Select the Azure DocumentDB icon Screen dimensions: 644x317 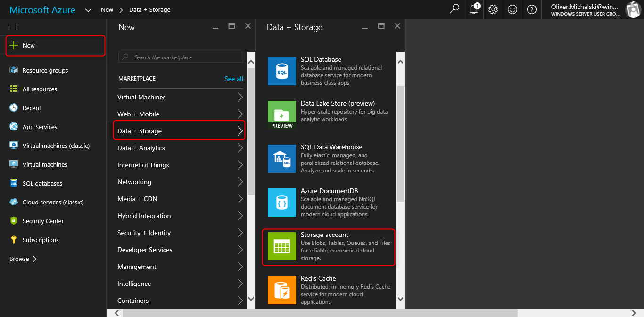click(x=282, y=203)
